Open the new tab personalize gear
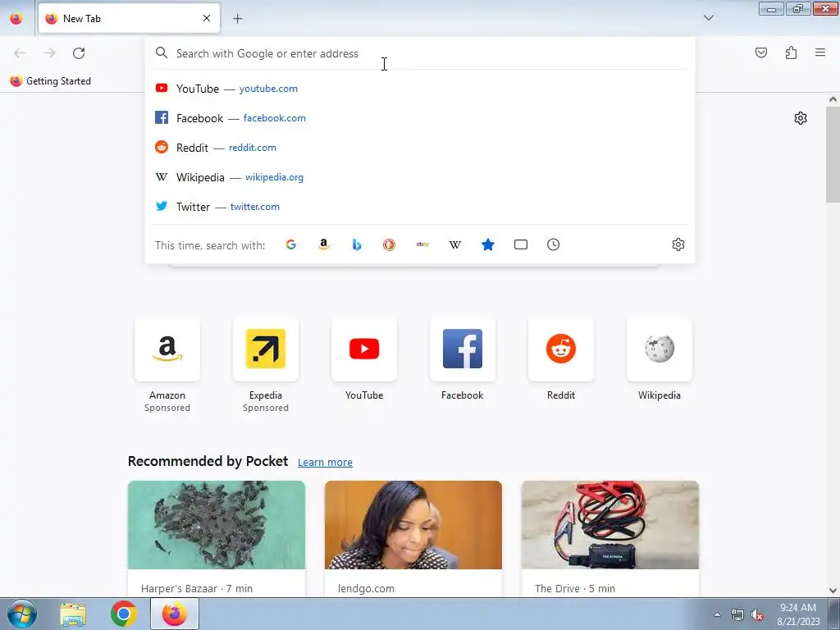 click(x=801, y=118)
